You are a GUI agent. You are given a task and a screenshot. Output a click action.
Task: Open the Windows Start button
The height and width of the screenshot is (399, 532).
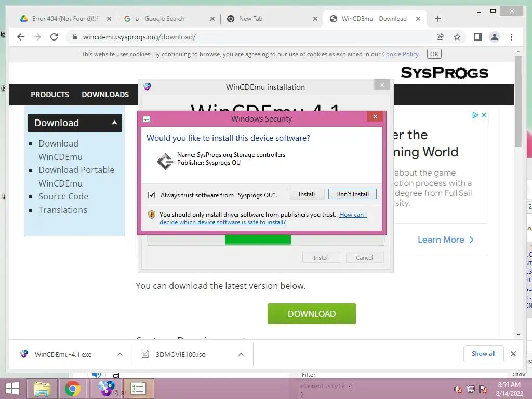12,389
